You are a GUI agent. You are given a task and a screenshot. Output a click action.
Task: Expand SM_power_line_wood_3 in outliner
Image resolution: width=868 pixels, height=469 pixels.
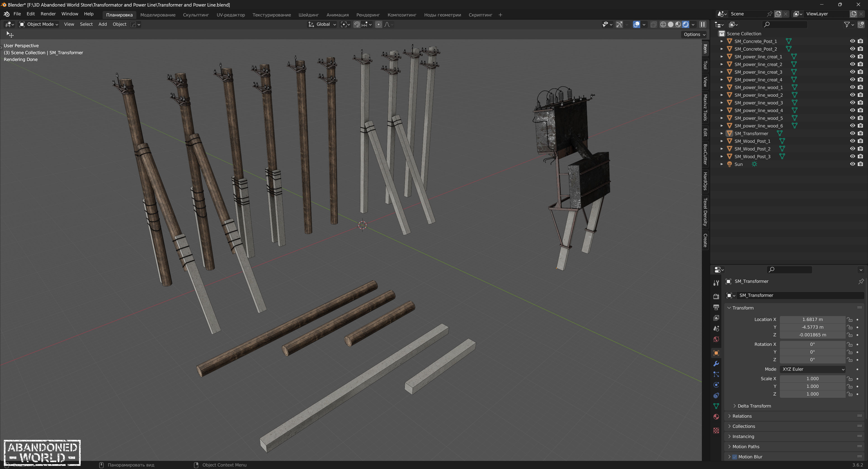click(722, 103)
